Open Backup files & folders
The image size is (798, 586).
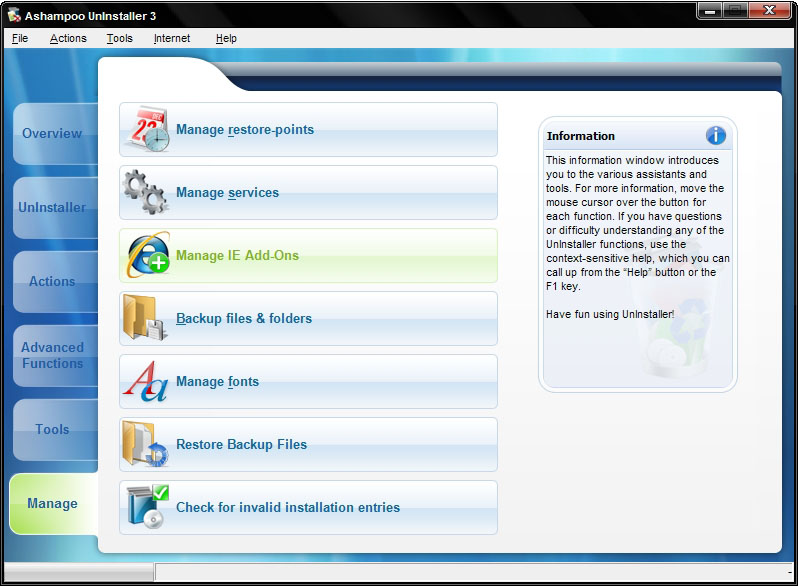coord(308,318)
